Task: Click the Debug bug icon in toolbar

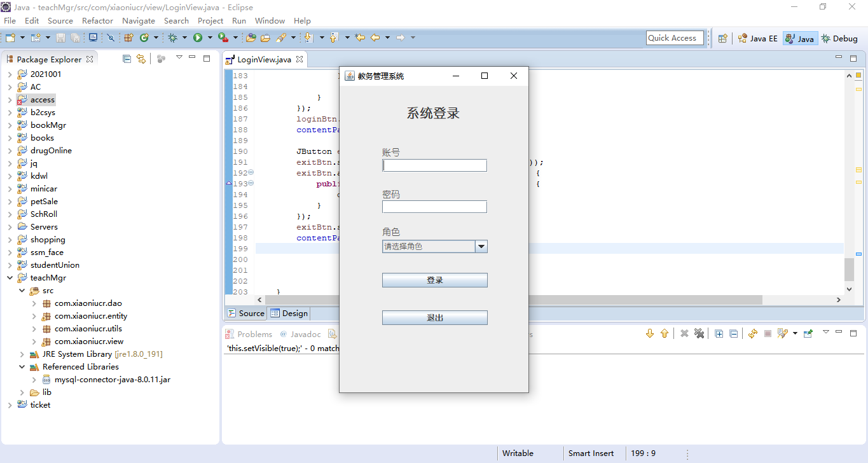Action: point(172,38)
